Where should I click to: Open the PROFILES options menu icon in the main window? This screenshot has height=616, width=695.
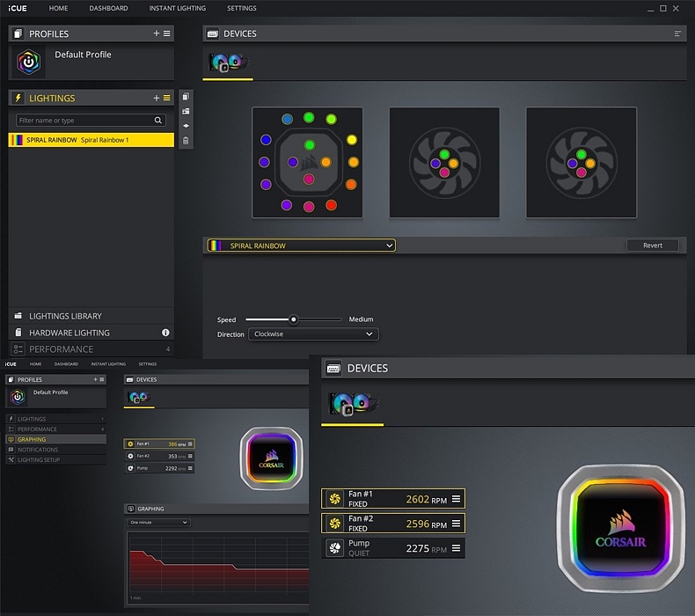pos(166,33)
